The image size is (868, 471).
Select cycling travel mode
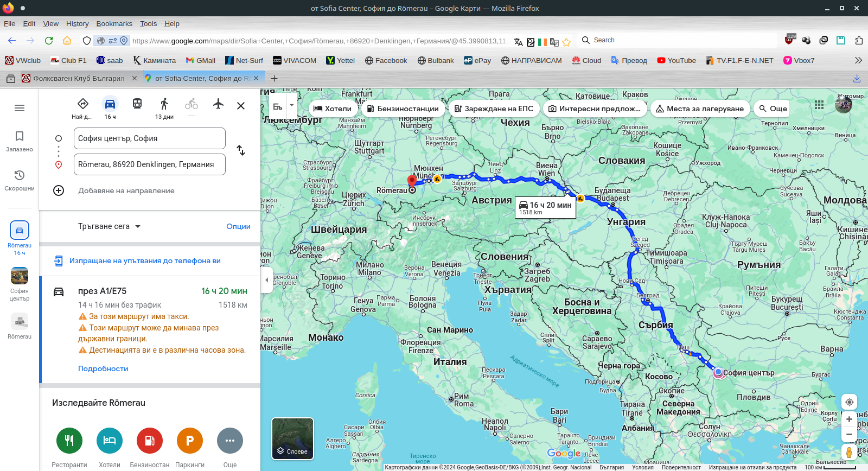click(x=192, y=104)
